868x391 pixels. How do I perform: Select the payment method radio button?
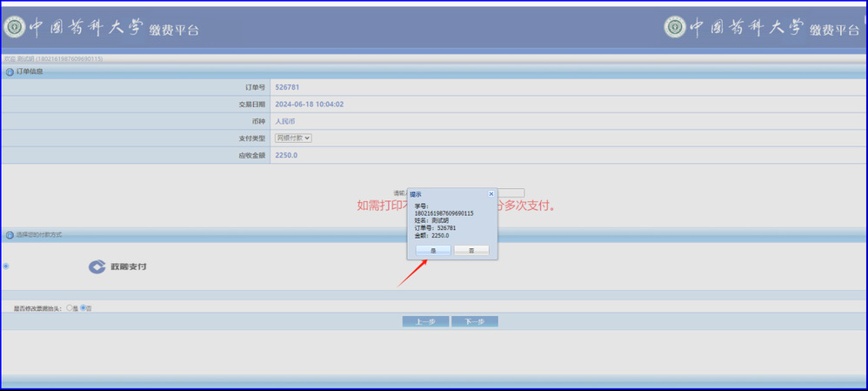point(6,266)
